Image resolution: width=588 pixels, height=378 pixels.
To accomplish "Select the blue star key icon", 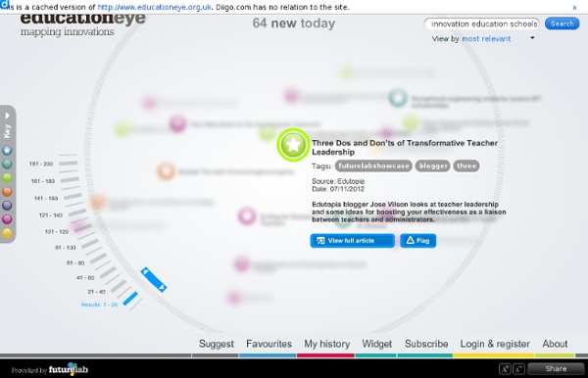I will pyautogui.click(x=7, y=150).
